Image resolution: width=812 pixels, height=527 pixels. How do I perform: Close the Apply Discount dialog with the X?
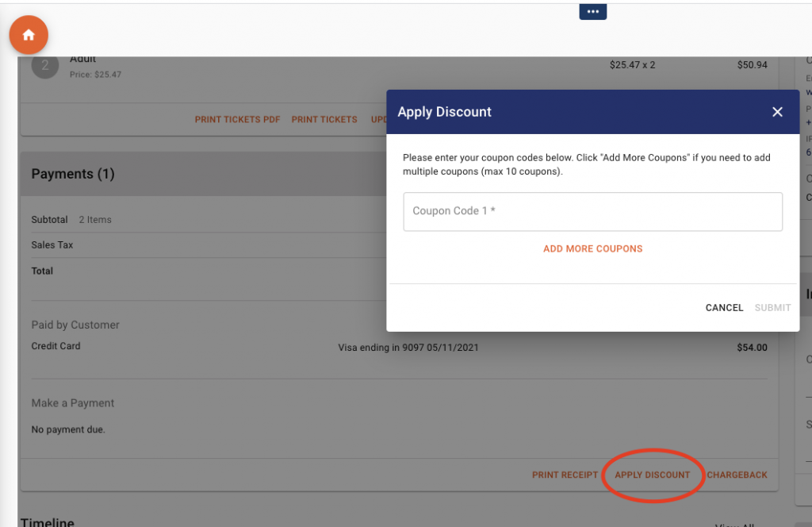coord(777,112)
